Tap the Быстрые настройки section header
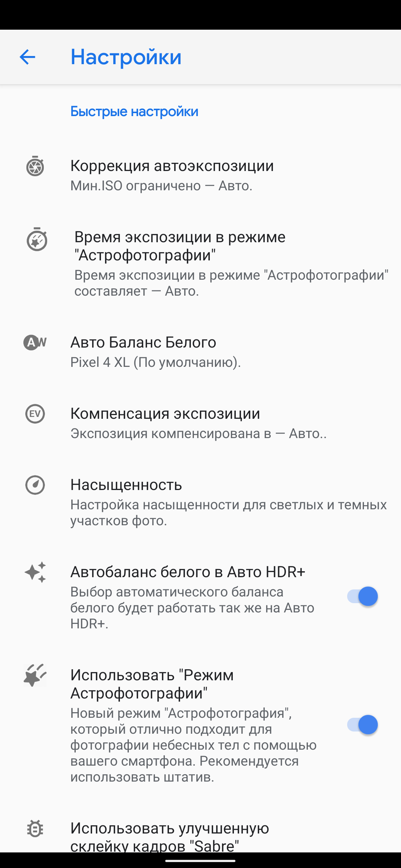This screenshot has height=868, width=401. tap(134, 111)
